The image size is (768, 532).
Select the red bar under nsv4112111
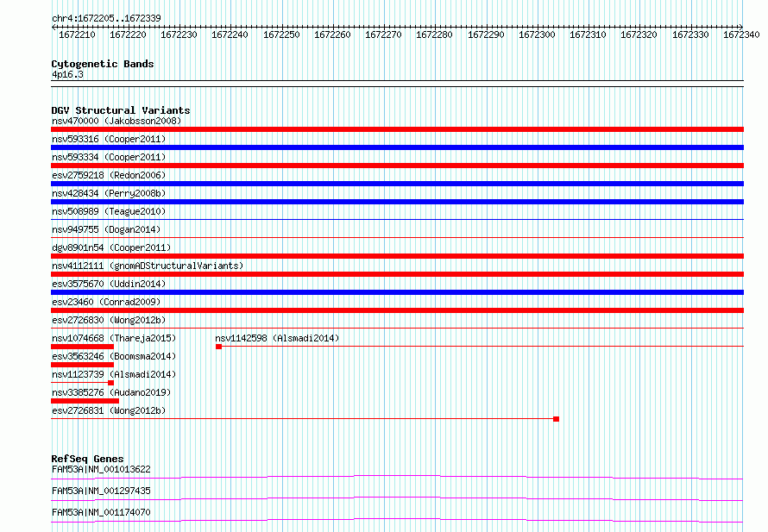397,274
